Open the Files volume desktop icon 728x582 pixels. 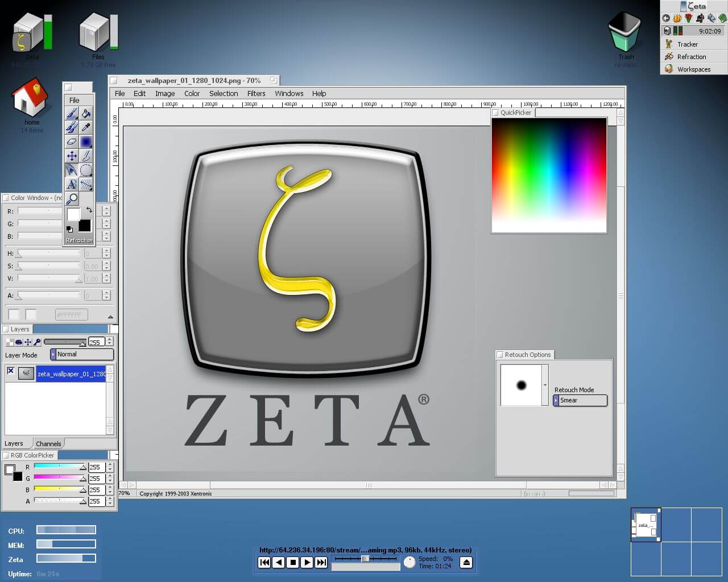[x=98, y=34]
